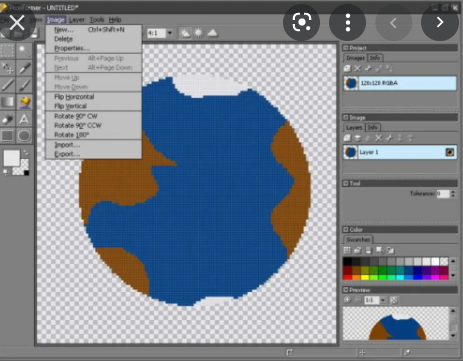The image size is (463, 361).
Task: Collapse the Preview panel header
Action: tap(346, 290)
